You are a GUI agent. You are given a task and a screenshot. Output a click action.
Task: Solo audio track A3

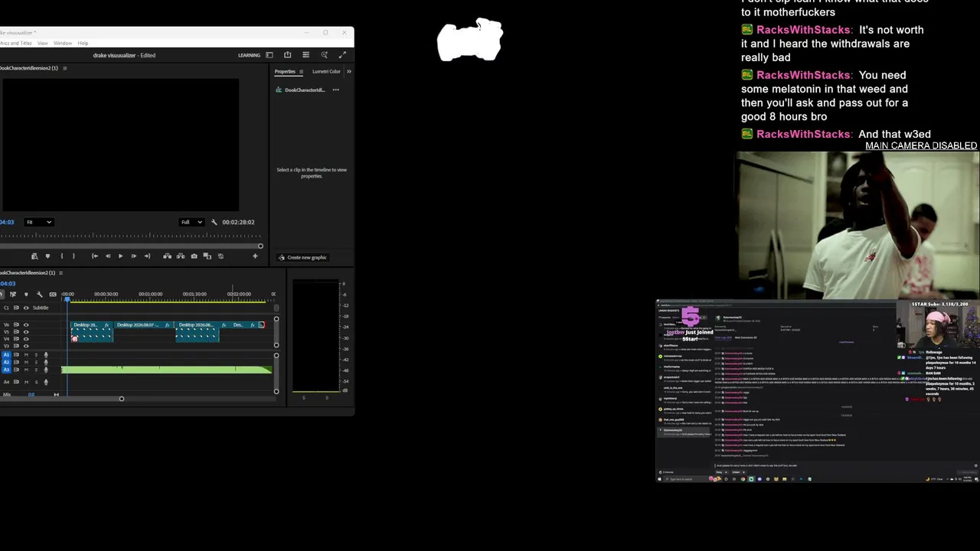point(35,370)
